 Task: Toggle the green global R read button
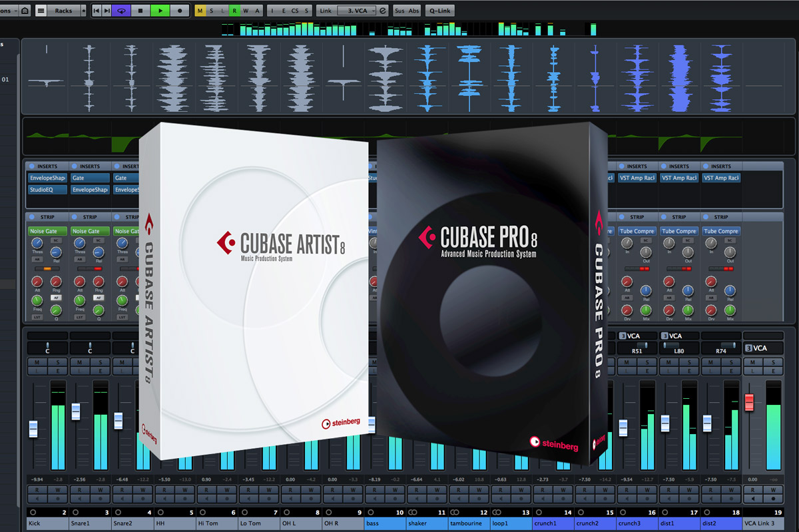tap(235, 11)
